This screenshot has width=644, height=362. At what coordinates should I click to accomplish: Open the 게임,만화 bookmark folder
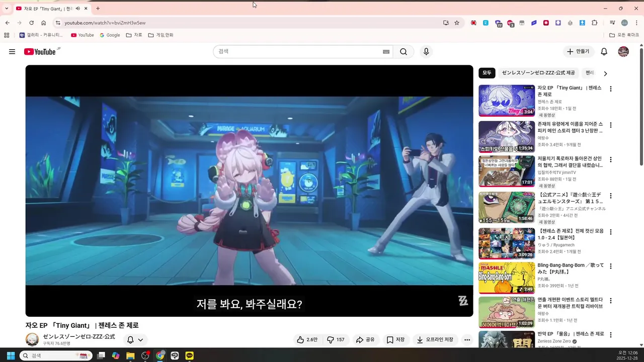pyautogui.click(x=161, y=35)
